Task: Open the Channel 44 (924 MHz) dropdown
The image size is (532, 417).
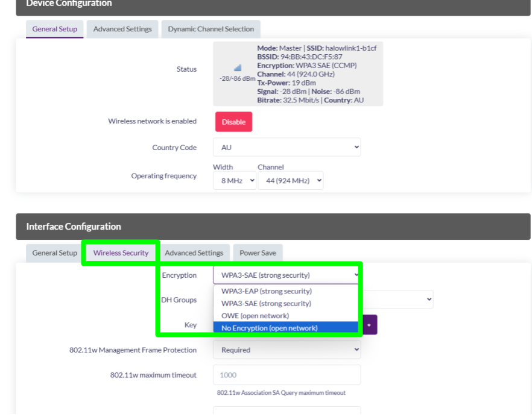Action: (291, 181)
